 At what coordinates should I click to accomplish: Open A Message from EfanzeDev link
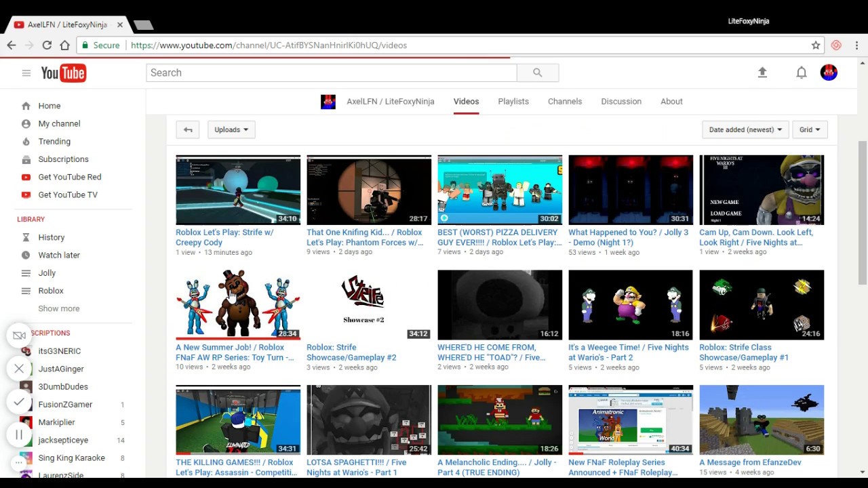coord(750,462)
